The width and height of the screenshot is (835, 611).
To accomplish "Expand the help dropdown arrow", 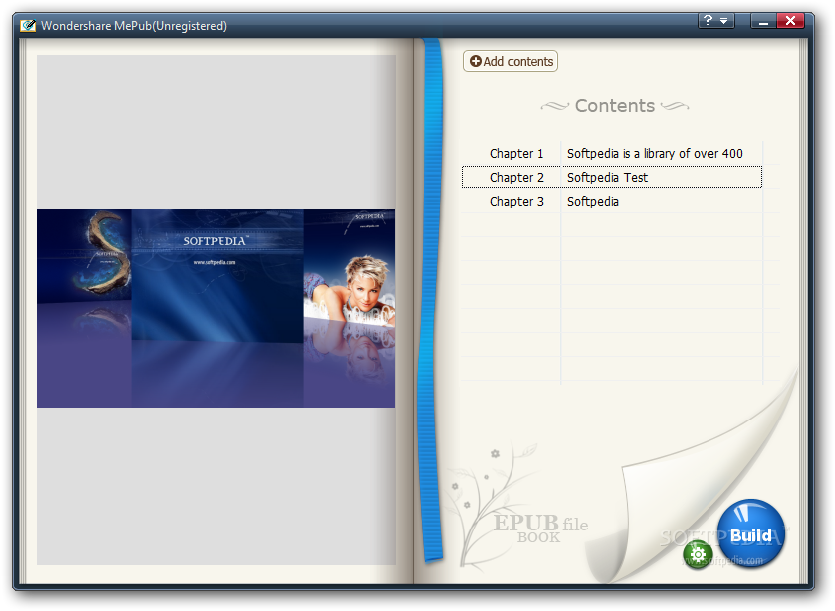I will coord(724,21).
